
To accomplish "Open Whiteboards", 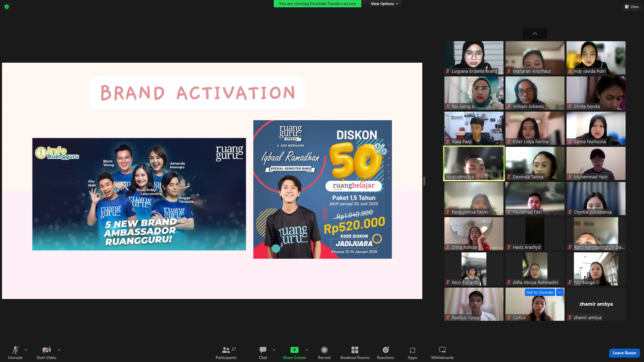I will pyautogui.click(x=442, y=353).
